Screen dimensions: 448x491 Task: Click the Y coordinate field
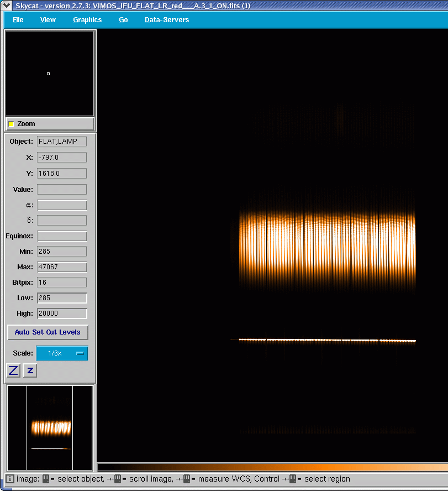coord(62,174)
